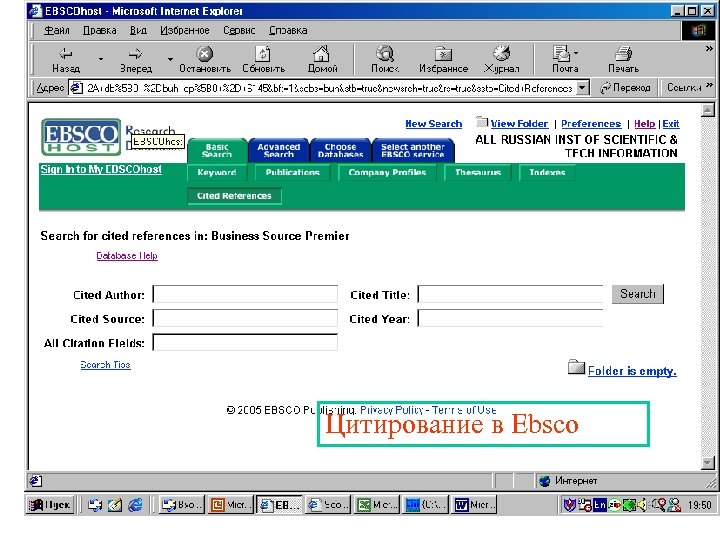The image size is (720, 540).
Task: Open the Choose Databases tab
Action: [x=340, y=150]
